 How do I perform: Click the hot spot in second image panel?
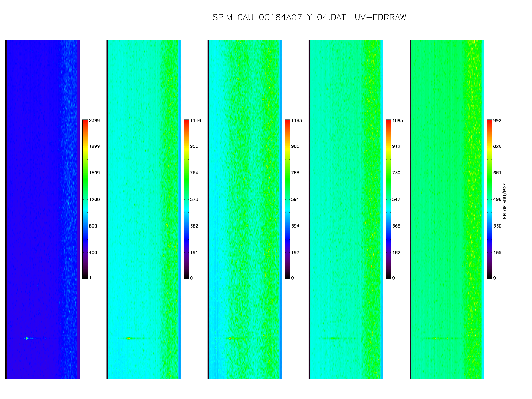pos(128,338)
